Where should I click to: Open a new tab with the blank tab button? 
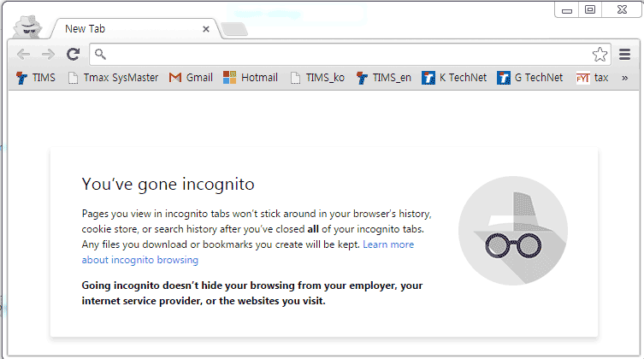coord(234,29)
